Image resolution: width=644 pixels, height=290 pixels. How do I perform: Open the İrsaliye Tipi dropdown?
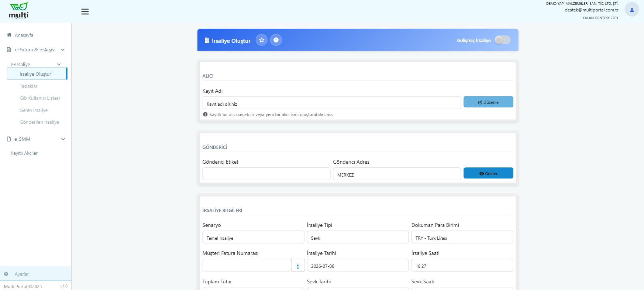click(x=358, y=237)
